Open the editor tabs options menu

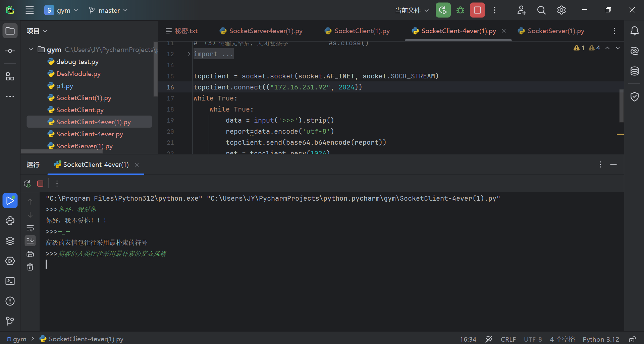pos(614,31)
